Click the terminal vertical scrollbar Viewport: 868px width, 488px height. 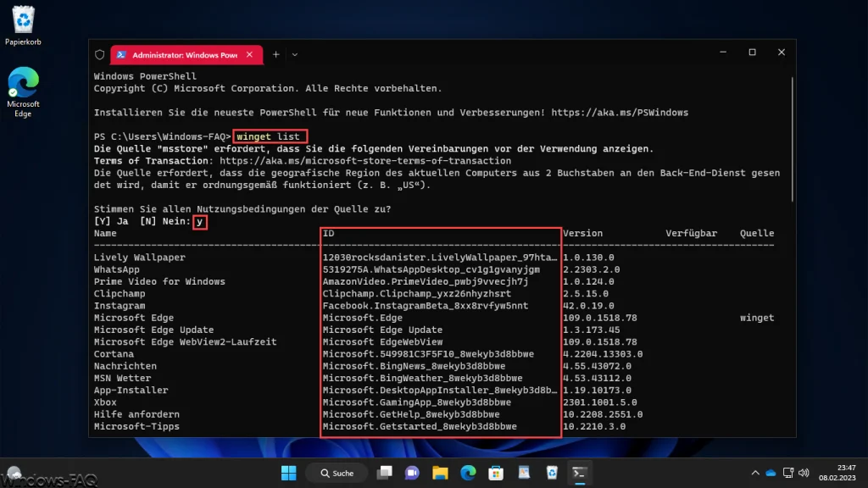tap(793, 138)
